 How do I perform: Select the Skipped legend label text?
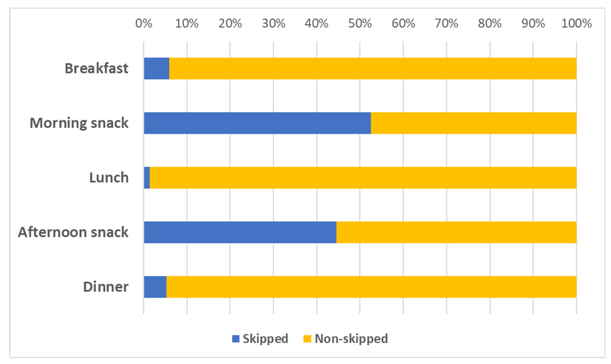[265, 339]
